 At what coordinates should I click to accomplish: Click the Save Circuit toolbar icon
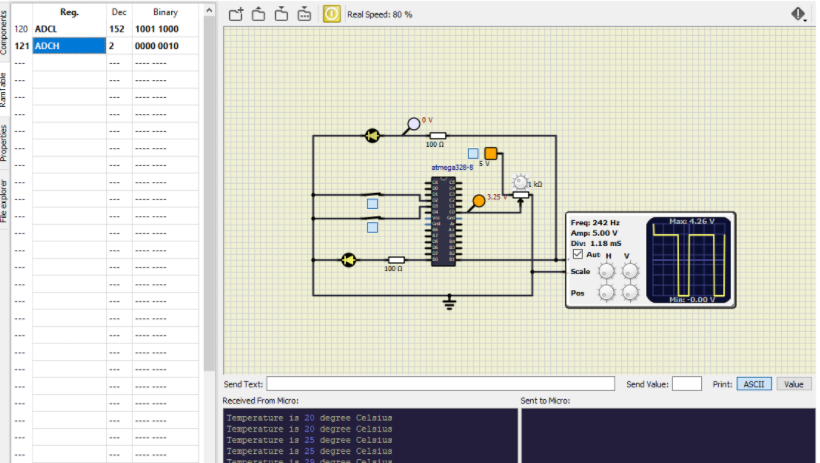[281, 14]
